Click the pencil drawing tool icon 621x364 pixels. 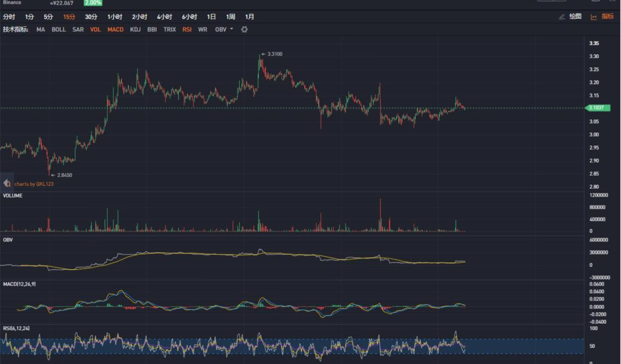562,17
